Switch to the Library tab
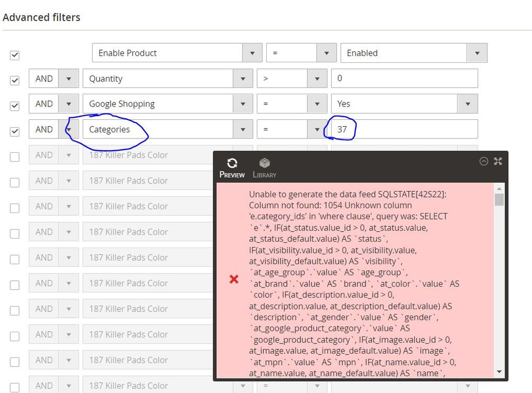Image resolution: width=532 pixels, height=393 pixels. click(264, 166)
